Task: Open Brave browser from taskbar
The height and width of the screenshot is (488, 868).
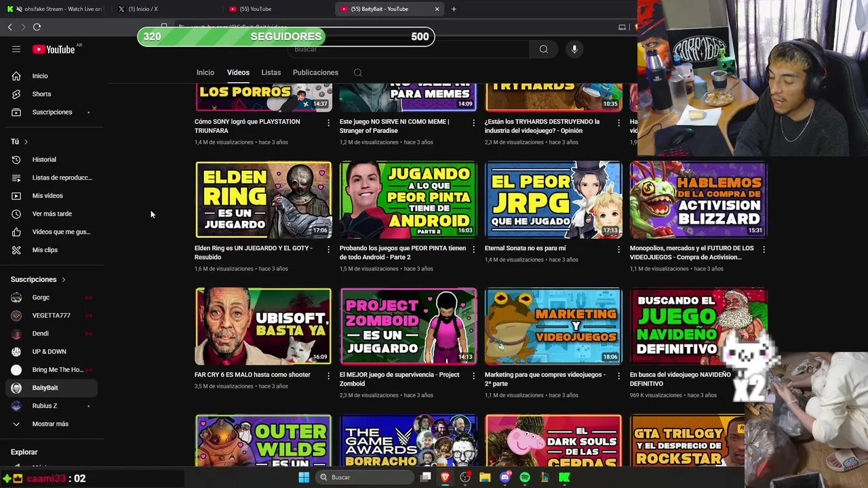Action: click(446, 477)
